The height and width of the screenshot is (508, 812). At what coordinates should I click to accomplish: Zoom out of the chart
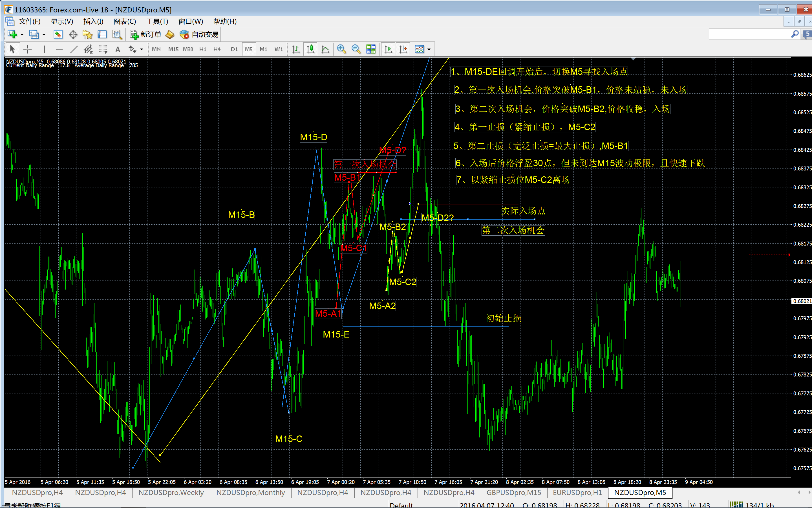coord(356,49)
